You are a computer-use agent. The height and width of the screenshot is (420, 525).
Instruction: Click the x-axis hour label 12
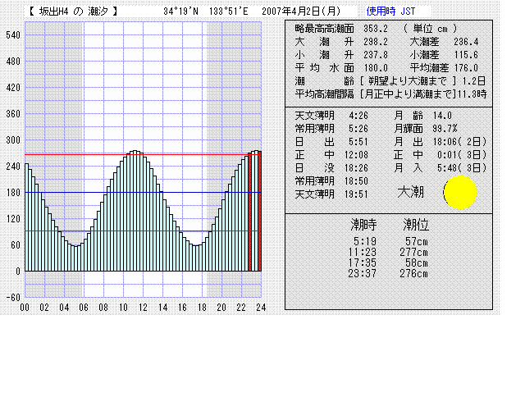[x=143, y=308]
